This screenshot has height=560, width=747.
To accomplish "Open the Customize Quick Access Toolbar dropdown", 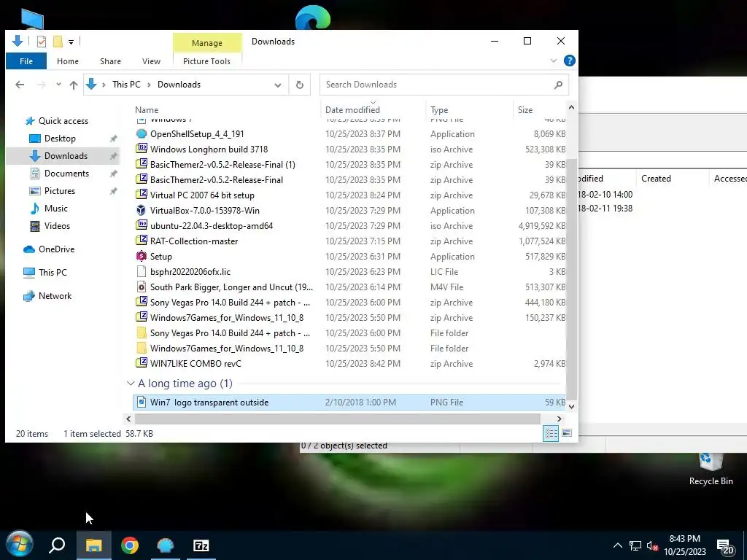I will point(71,42).
